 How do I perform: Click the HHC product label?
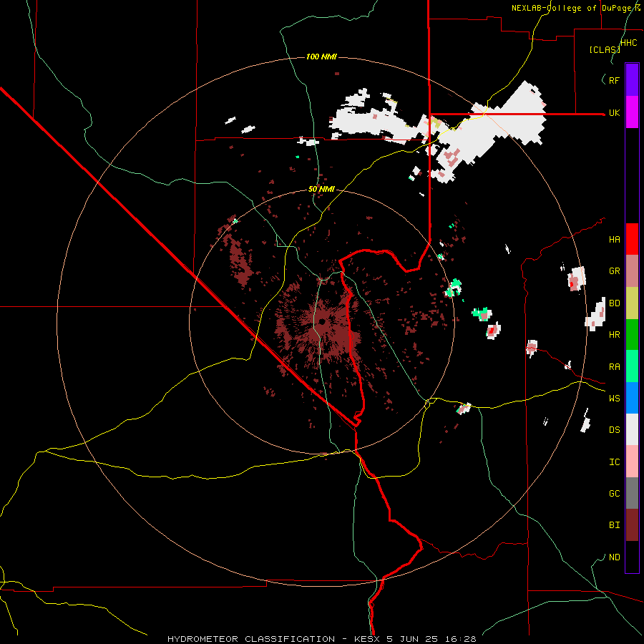tap(629, 43)
